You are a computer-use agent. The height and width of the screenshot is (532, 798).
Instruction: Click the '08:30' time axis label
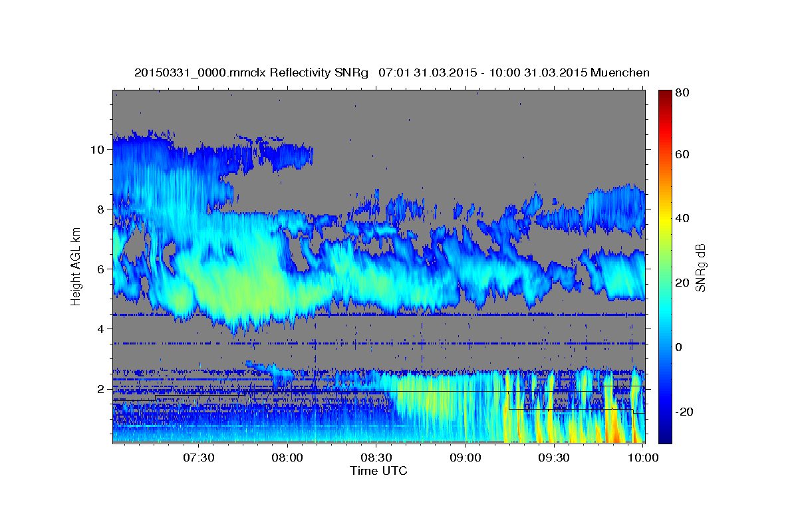click(376, 458)
